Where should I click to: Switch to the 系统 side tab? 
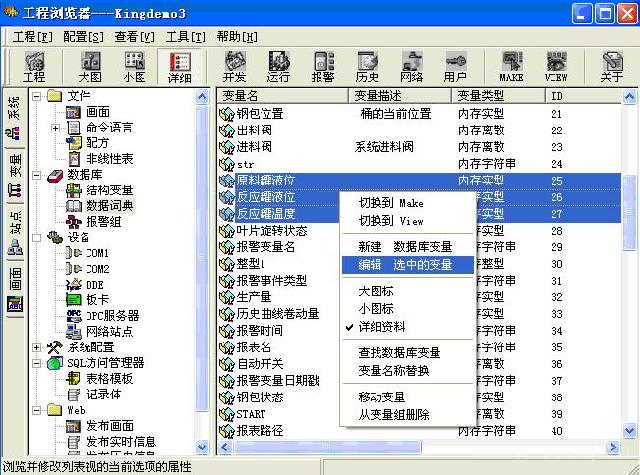pos(15,118)
